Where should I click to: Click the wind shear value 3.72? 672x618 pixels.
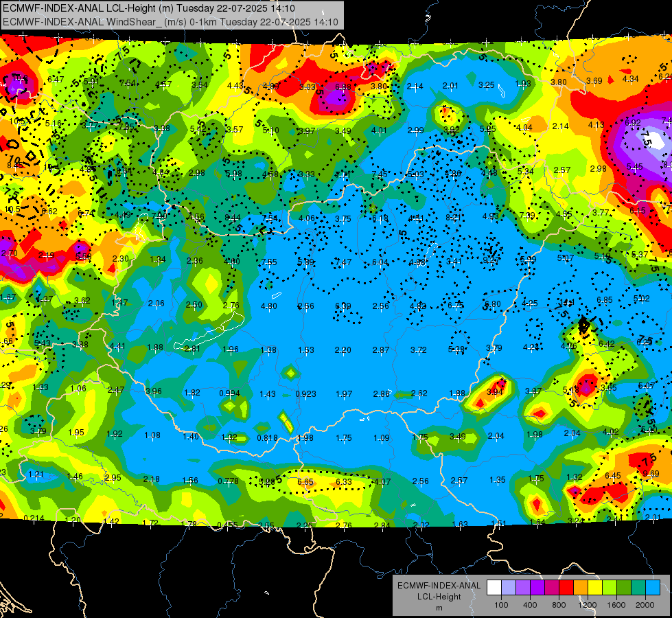[x=418, y=350]
